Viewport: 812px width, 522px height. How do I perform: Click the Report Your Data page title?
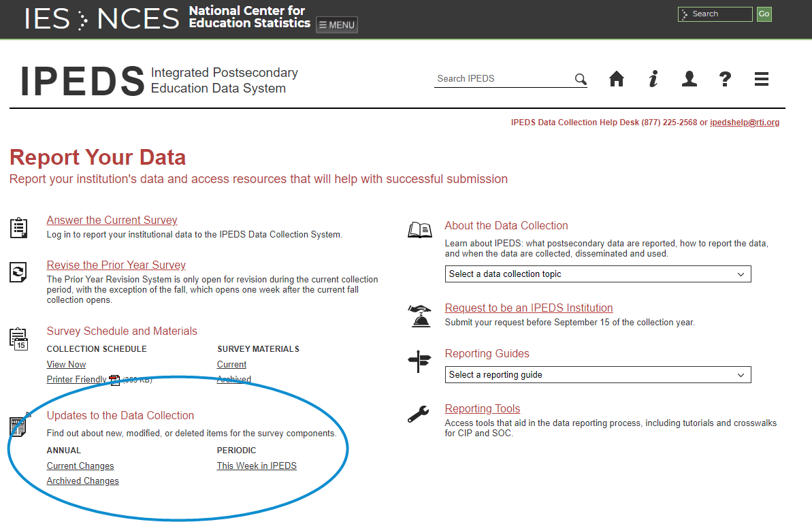(97, 157)
